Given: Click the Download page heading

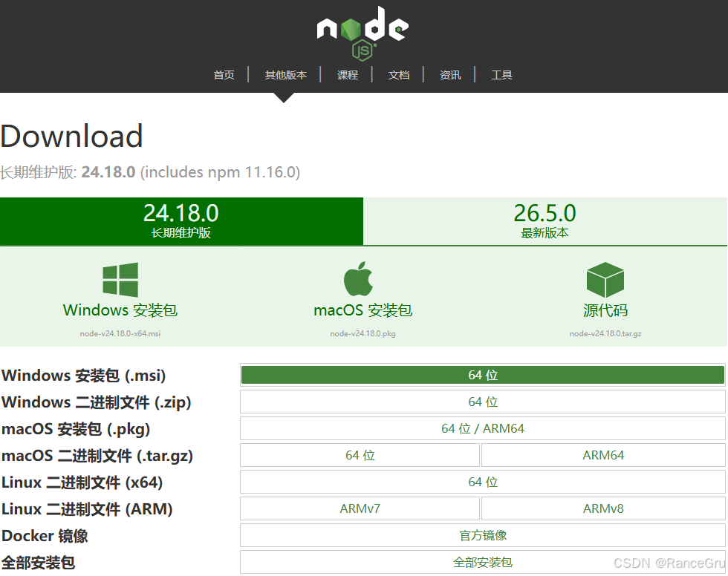Looking at the screenshot, I should point(71,136).
